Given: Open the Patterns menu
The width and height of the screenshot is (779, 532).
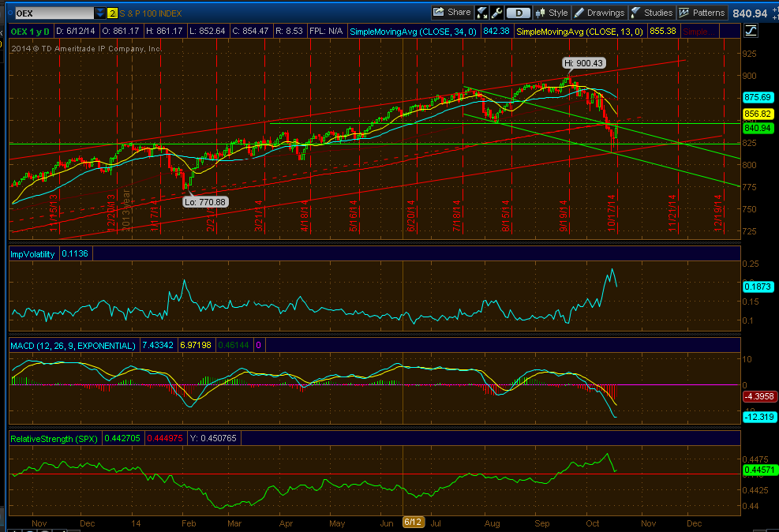Looking at the screenshot, I should [x=702, y=13].
